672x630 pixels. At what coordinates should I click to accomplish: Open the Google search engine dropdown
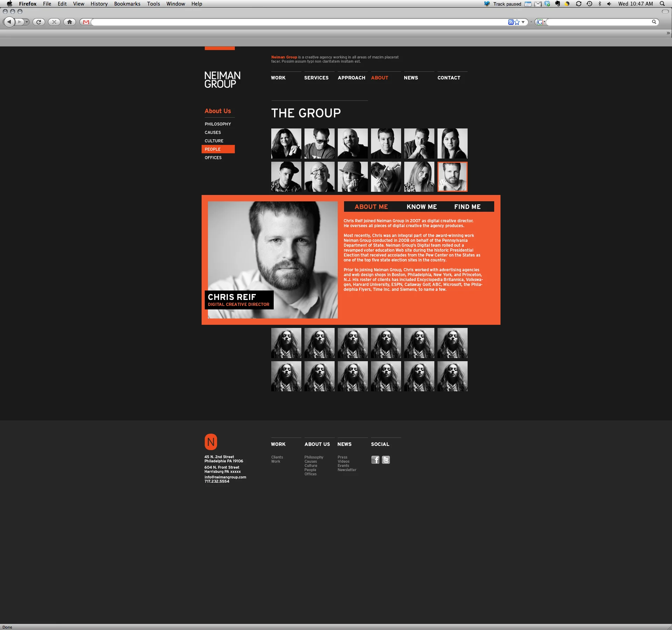click(x=541, y=22)
